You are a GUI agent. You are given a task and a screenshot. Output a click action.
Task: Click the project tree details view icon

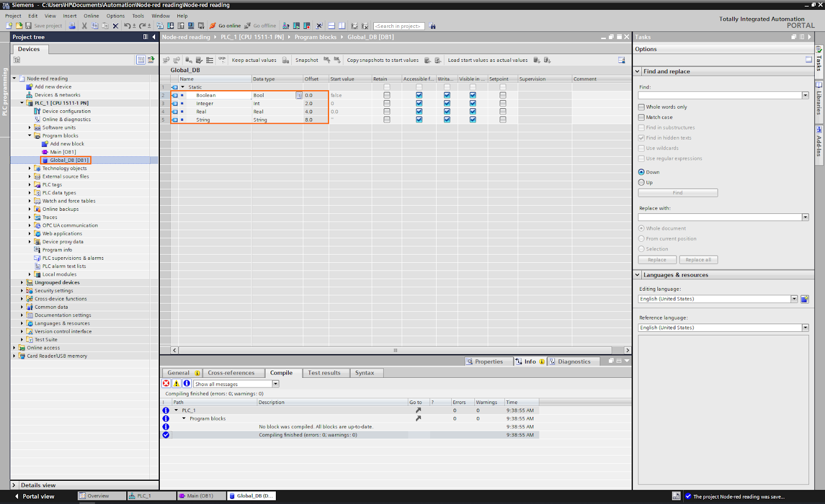[141, 60]
